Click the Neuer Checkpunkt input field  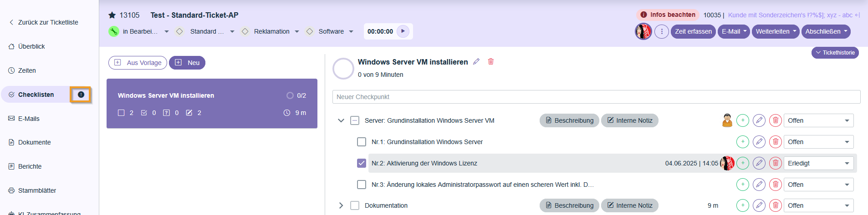pyautogui.click(x=596, y=97)
